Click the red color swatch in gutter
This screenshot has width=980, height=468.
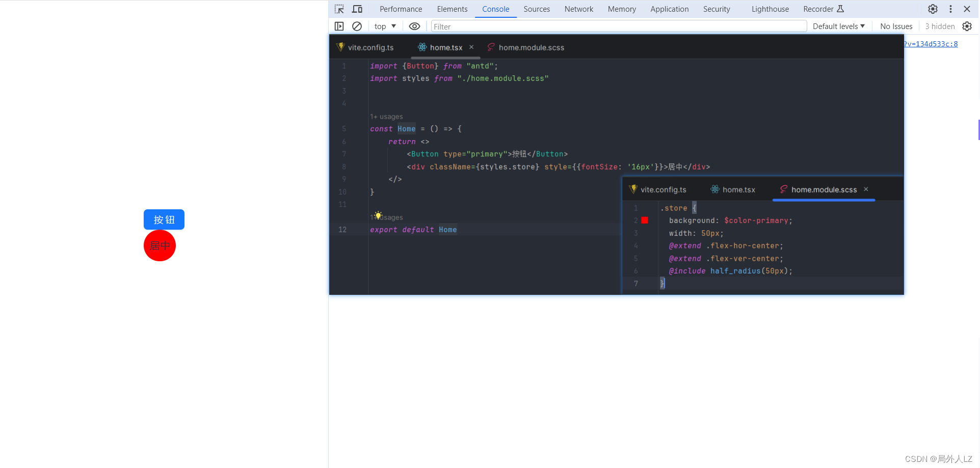pos(645,220)
